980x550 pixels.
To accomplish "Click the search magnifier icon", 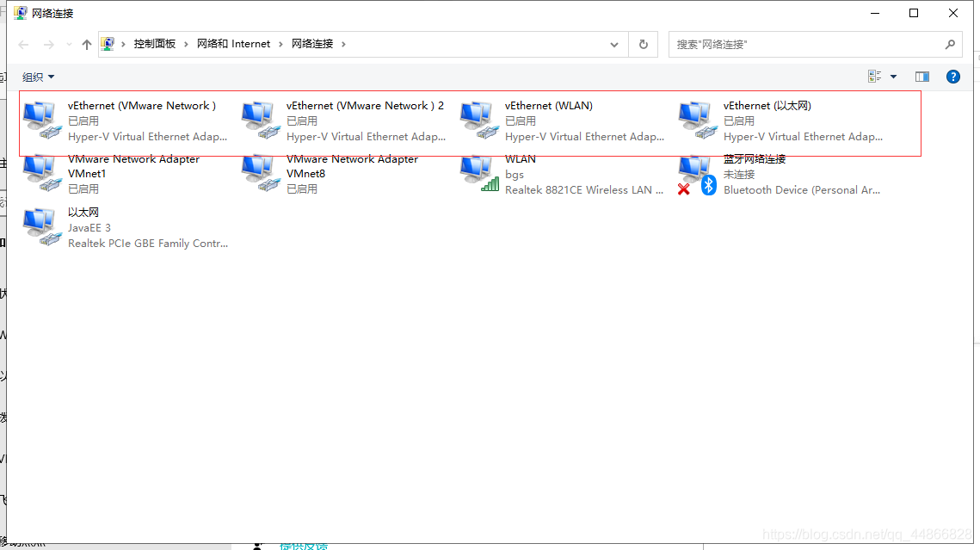I will [950, 45].
